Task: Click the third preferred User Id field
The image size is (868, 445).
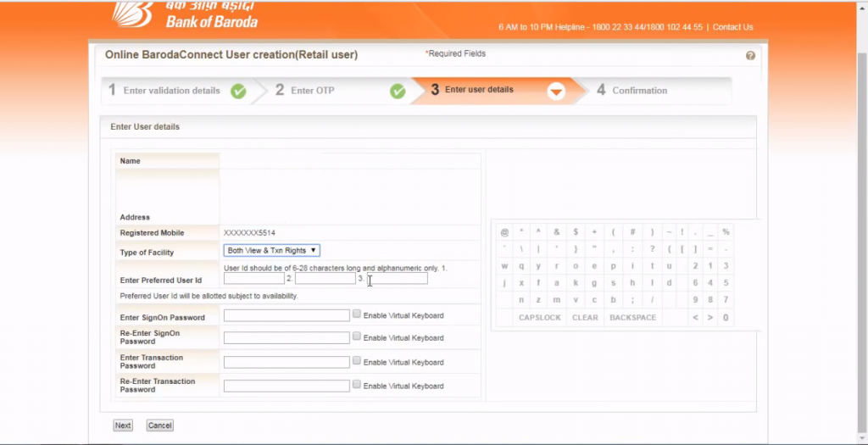Action: (x=398, y=278)
